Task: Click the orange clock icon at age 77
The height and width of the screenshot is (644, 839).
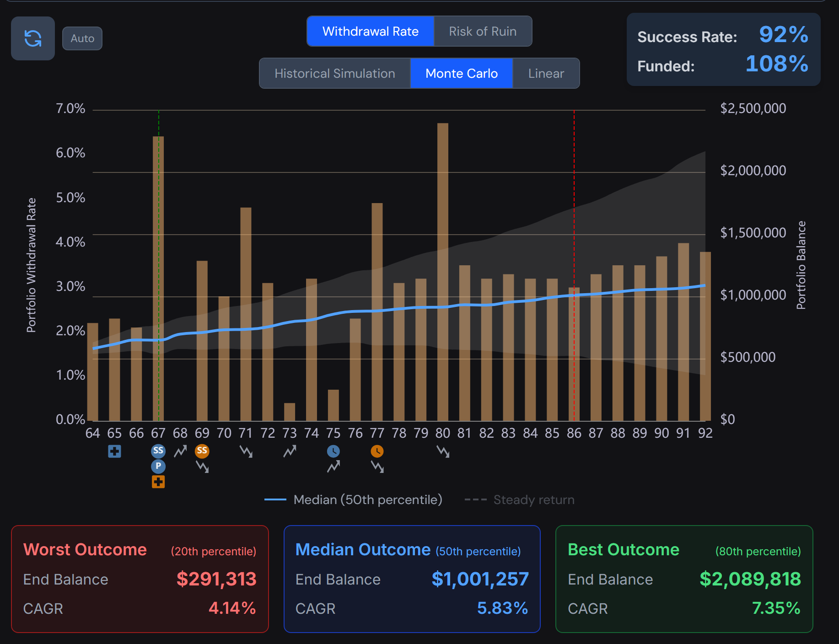Action: pos(377,451)
